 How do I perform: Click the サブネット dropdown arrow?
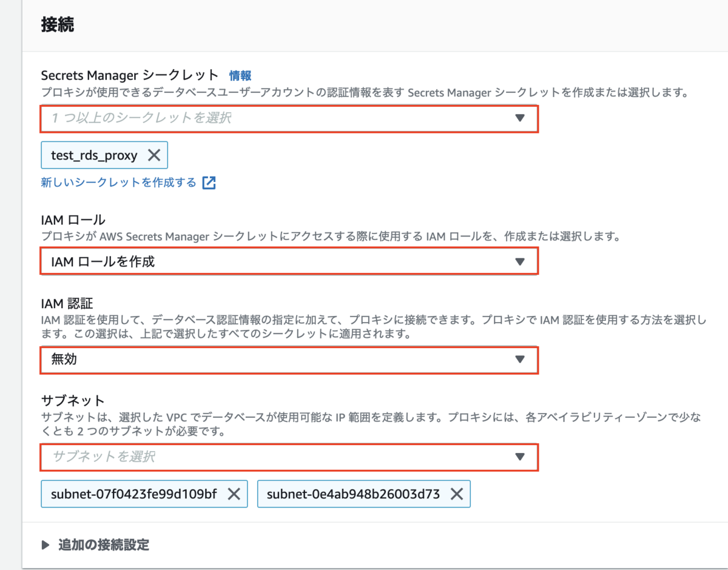coord(520,458)
